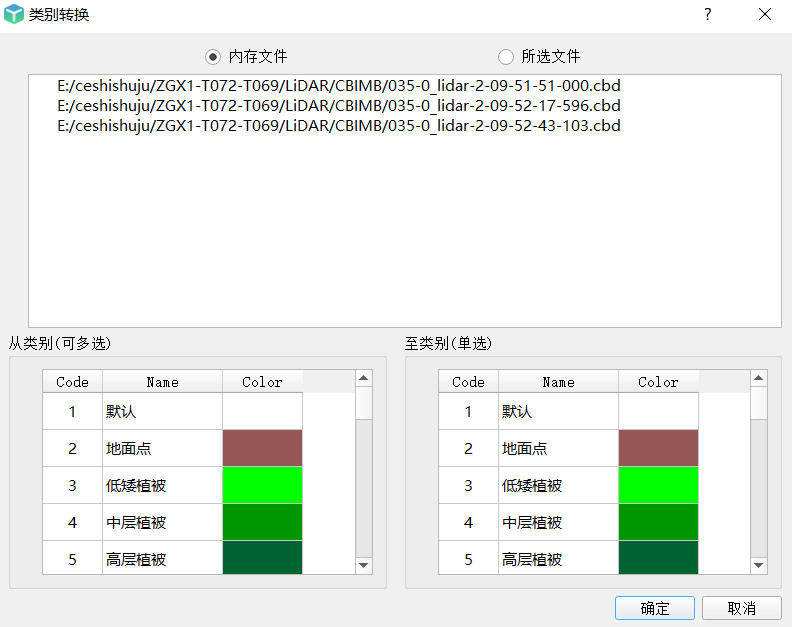Click the 类别转换 app cube icon
The height and width of the screenshot is (627, 792).
click(x=14, y=14)
